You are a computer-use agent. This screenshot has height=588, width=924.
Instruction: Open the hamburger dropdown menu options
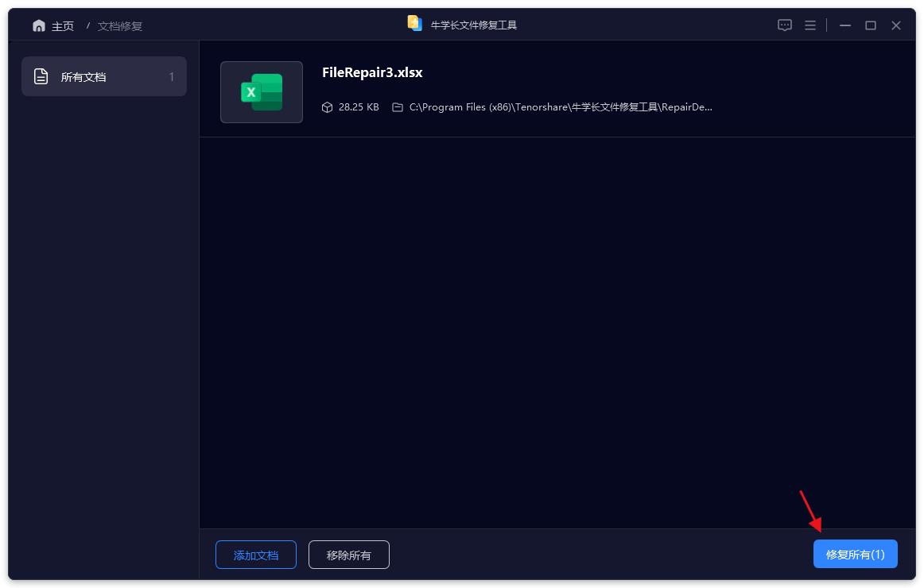coord(809,25)
